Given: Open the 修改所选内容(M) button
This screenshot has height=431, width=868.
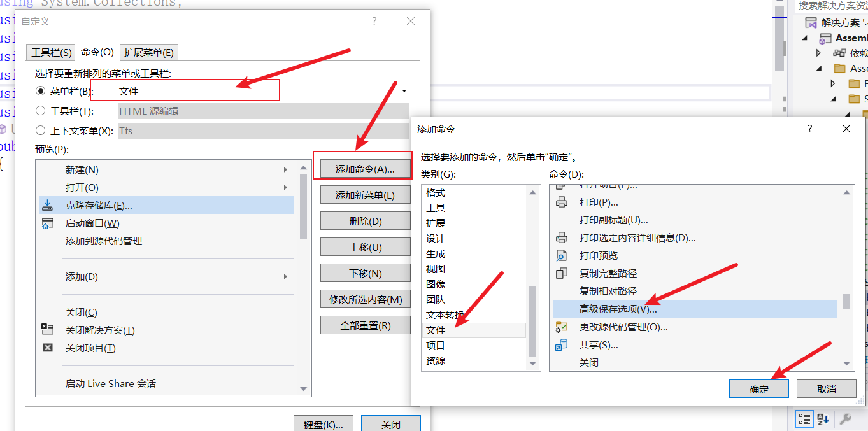Looking at the screenshot, I should (x=365, y=299).
